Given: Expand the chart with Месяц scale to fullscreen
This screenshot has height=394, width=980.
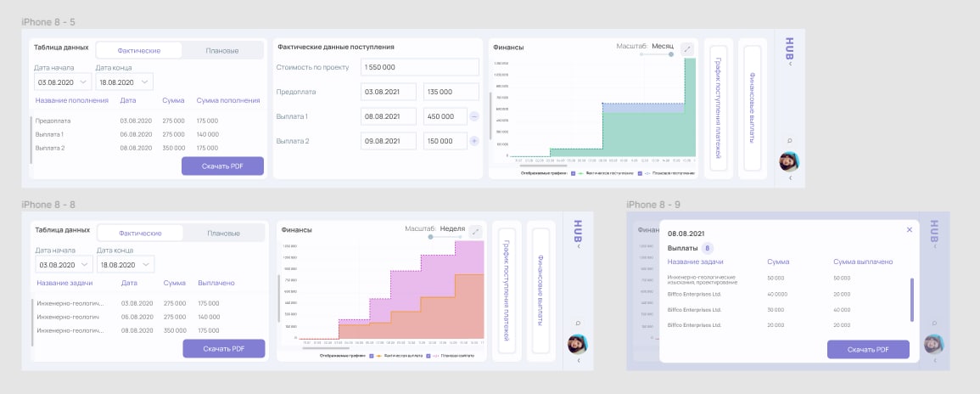Looking at the screenshot, I should (x=687, y=48).
